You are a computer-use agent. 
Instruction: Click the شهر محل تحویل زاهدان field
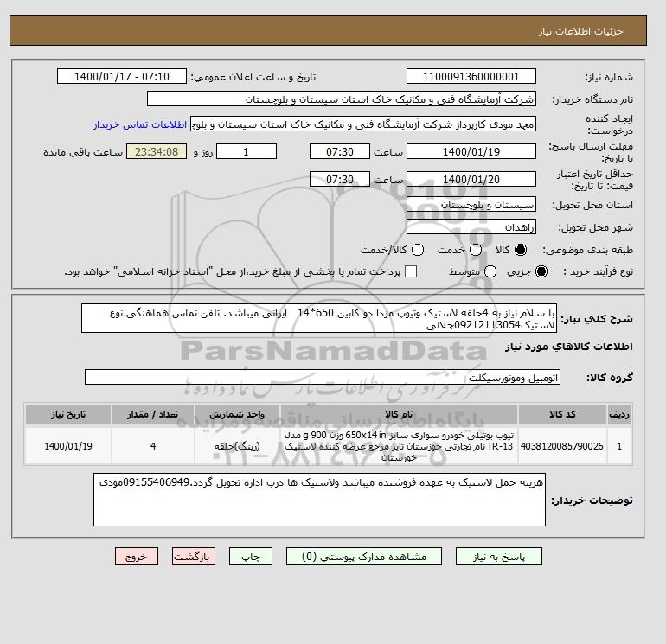pyautogui.click(x=471, y=226)
